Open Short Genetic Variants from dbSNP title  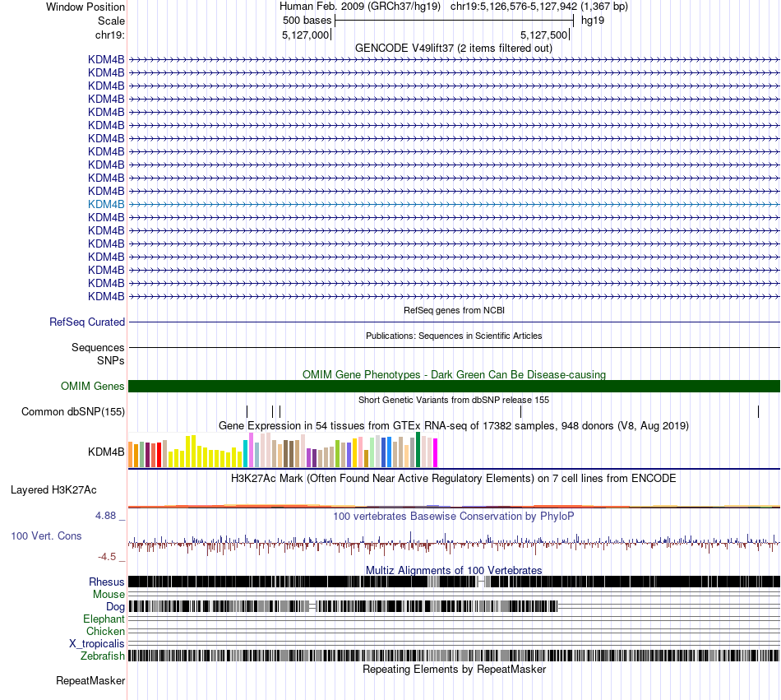tap(454, 400)
